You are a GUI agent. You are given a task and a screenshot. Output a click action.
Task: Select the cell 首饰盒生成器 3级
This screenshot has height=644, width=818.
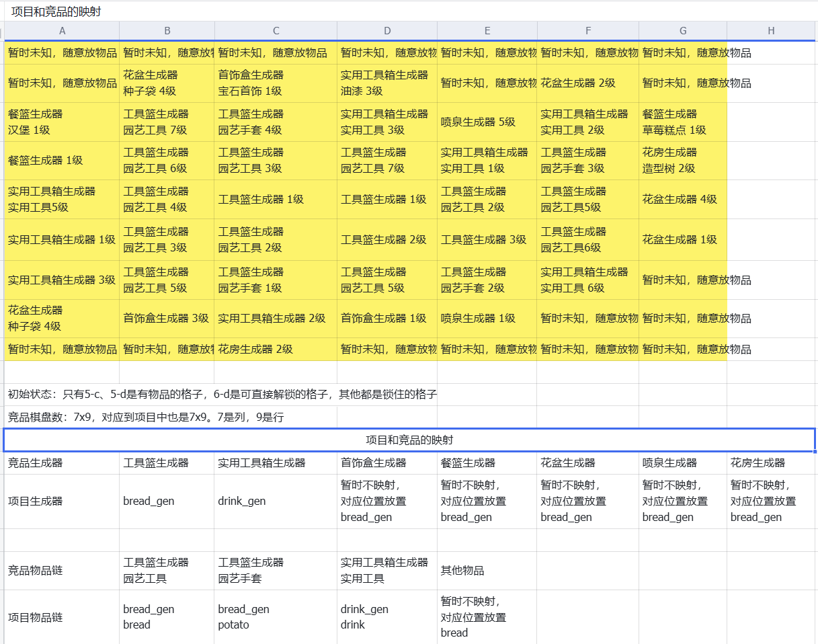click(x=167, y=319)
